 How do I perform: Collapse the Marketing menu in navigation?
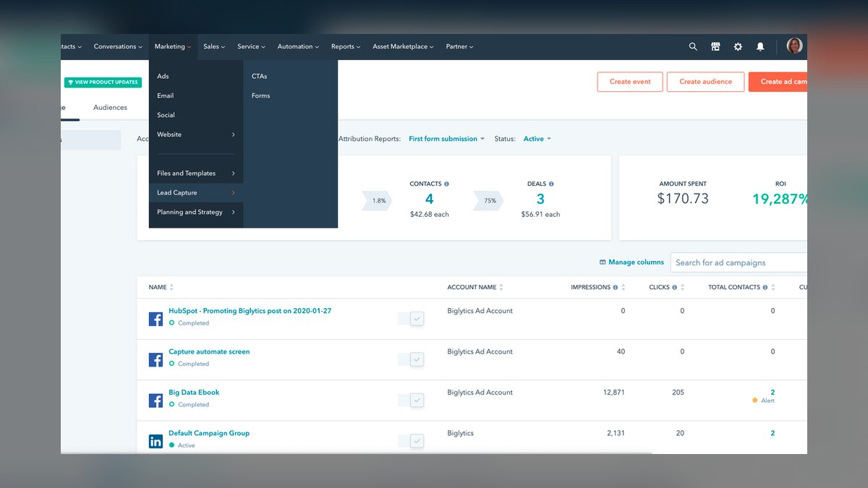pyautogui.click(x=172, y=46)
